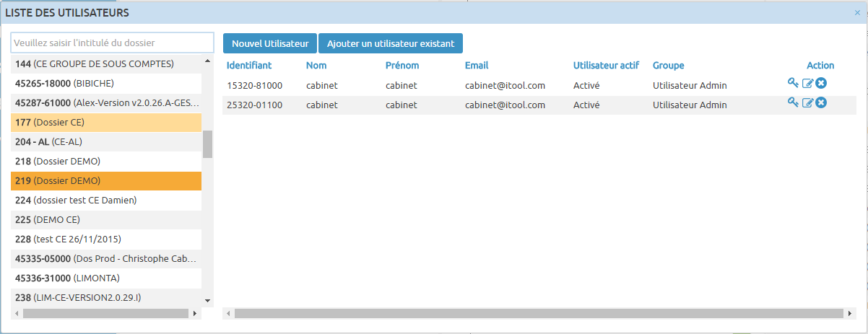Click dossier list scroll down arrow
This screenshot has width=868, height=334.
pyautogui.click(x=208, y=300)
